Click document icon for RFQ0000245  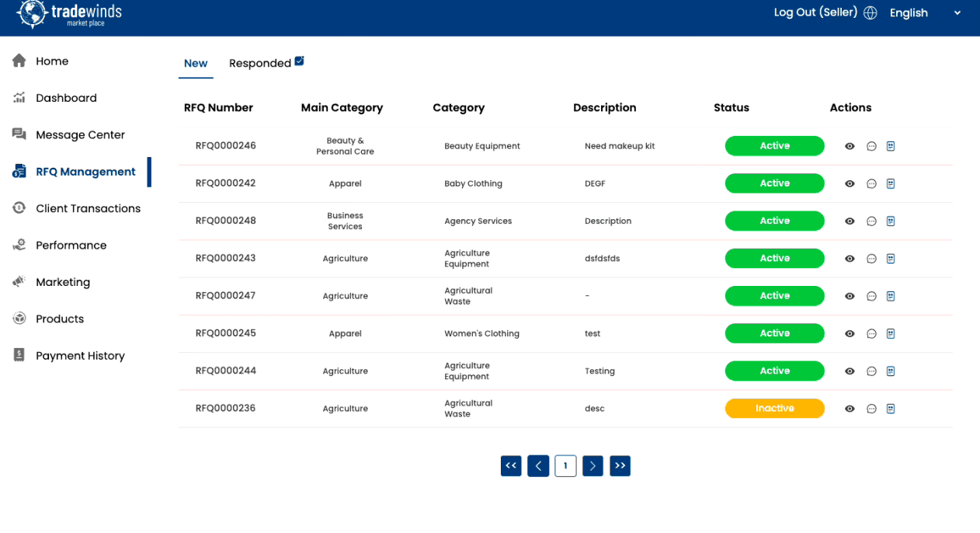click(x=891, y=334)
